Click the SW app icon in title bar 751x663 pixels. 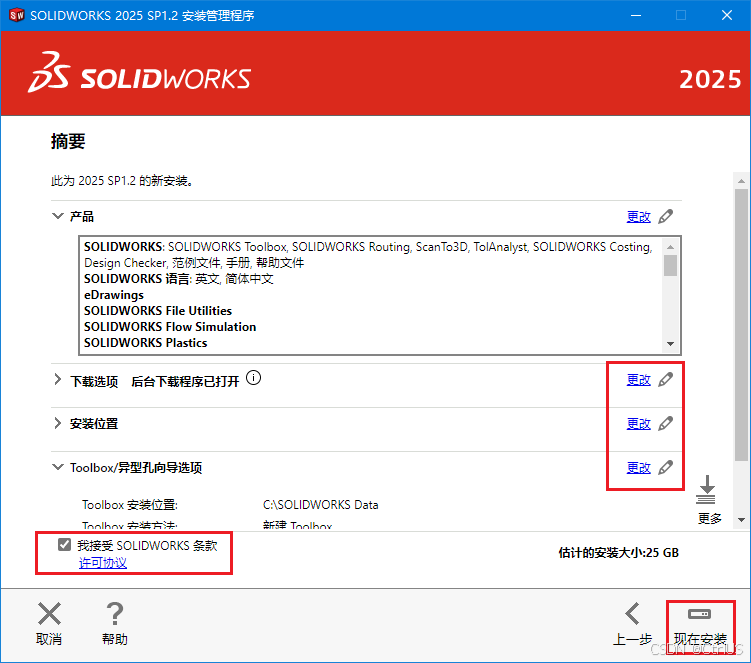(17, 15)
